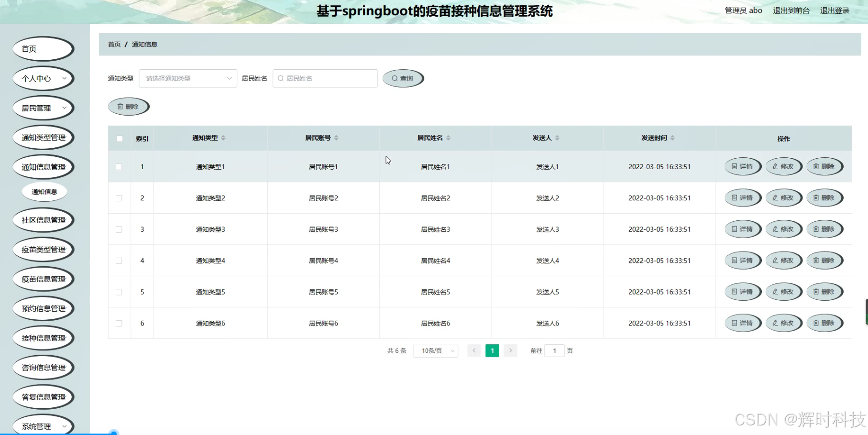Check the checkbox for row 2
868x435 pixels.
[x=119, y=198]
